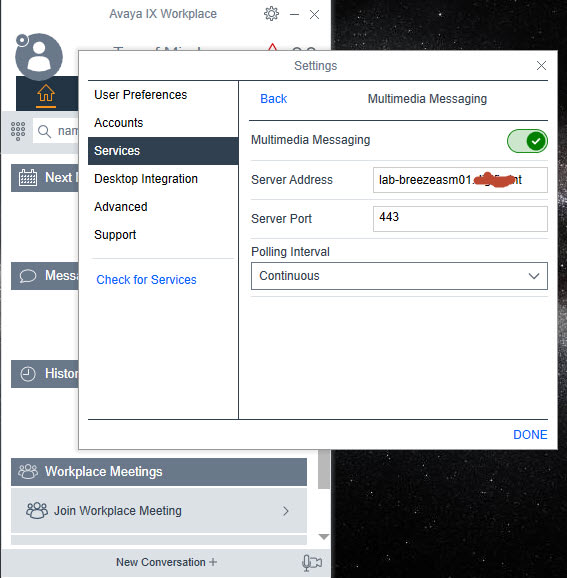This screenshot has width=567, height=578.
Task: Click the main window vertical scrollbar thumb
Action: coord(324,469)
